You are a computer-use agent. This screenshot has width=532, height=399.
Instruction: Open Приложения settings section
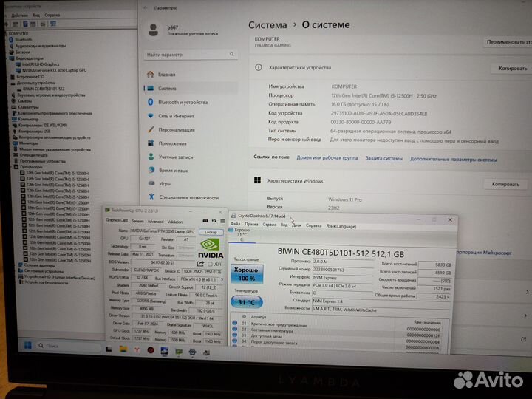pyautogui.click(x=172, y=143)
